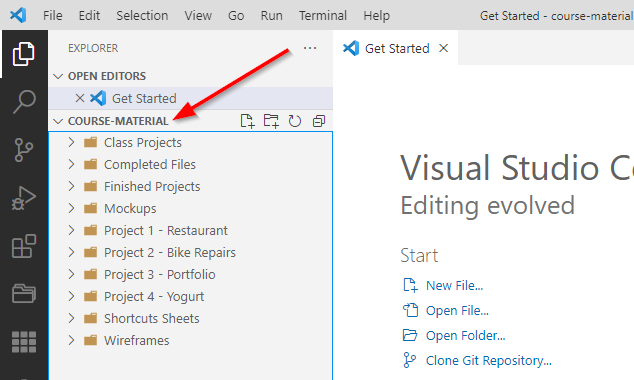Select the Mockups folder name
634x380 pixels.
pyautogui.click(x=130, y=209)
